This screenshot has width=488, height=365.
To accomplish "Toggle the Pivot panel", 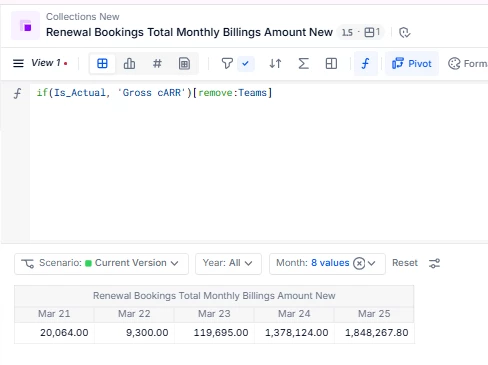I will [412, 63].
